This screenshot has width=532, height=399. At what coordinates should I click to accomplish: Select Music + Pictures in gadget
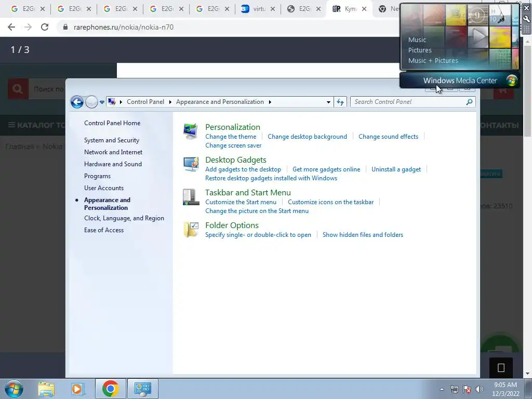tap(433, 60)
